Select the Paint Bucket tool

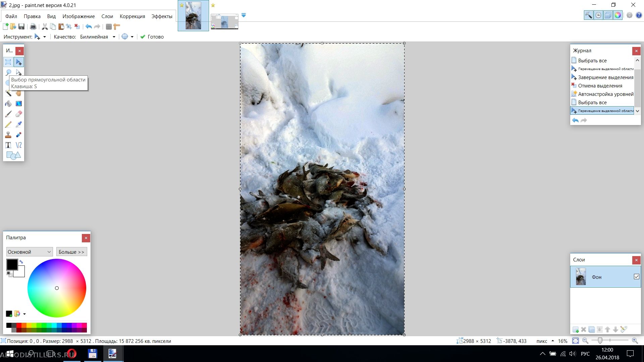pos(8,104)
